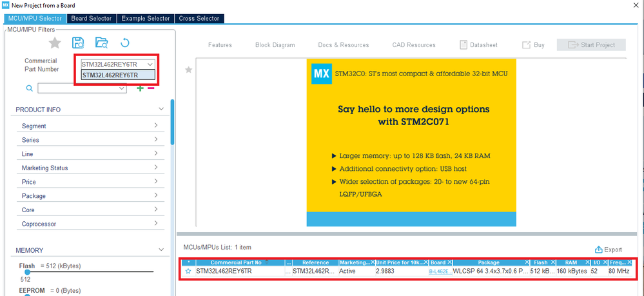Switch to the MCU/MPU Selector tab
The image size is (644, 296).
tap(35, 19)
